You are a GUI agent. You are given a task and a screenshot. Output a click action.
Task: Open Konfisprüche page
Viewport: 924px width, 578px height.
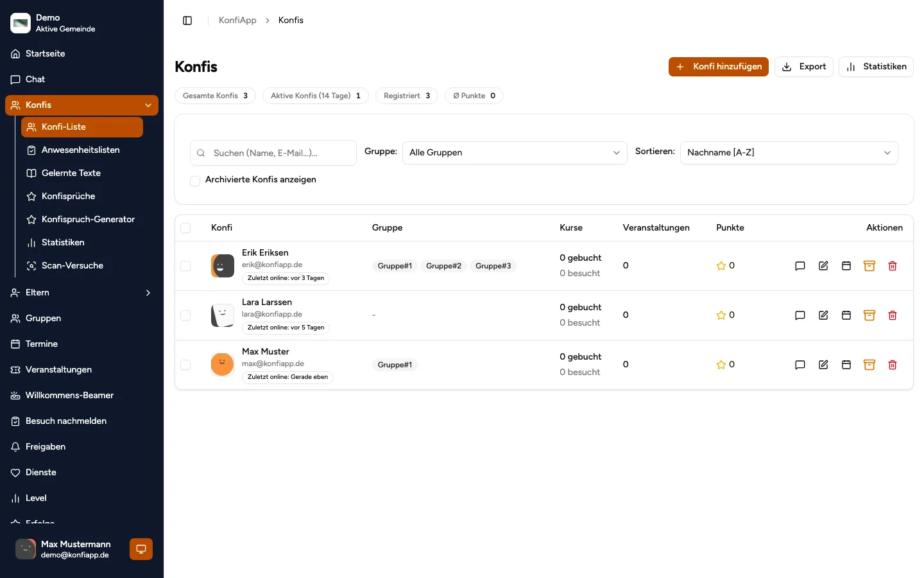pos(82,197)
